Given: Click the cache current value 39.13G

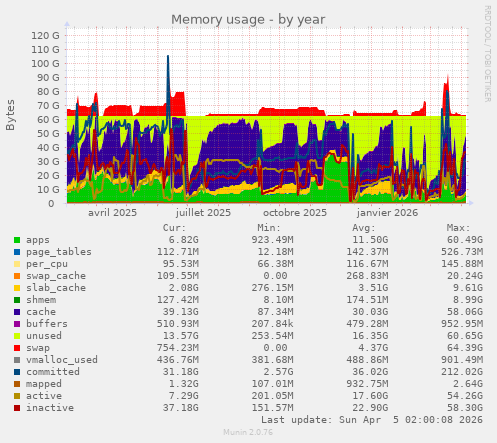Looking at the screenshot, I should pyautogui.click(x=180, y=312).
